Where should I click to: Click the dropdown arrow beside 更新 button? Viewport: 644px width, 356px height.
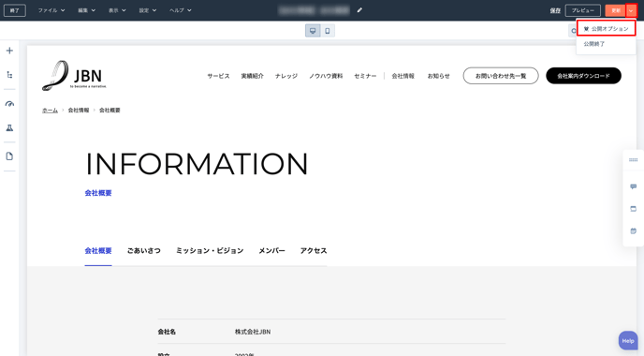pyautogui.click(x=631, y=10)
